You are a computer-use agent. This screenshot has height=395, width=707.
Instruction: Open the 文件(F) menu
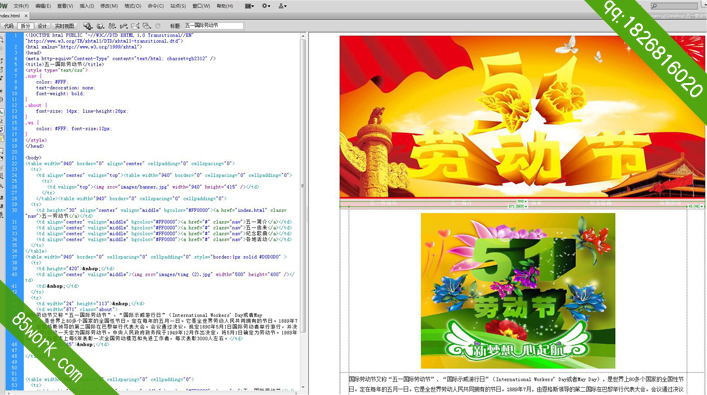coord(21,6)
